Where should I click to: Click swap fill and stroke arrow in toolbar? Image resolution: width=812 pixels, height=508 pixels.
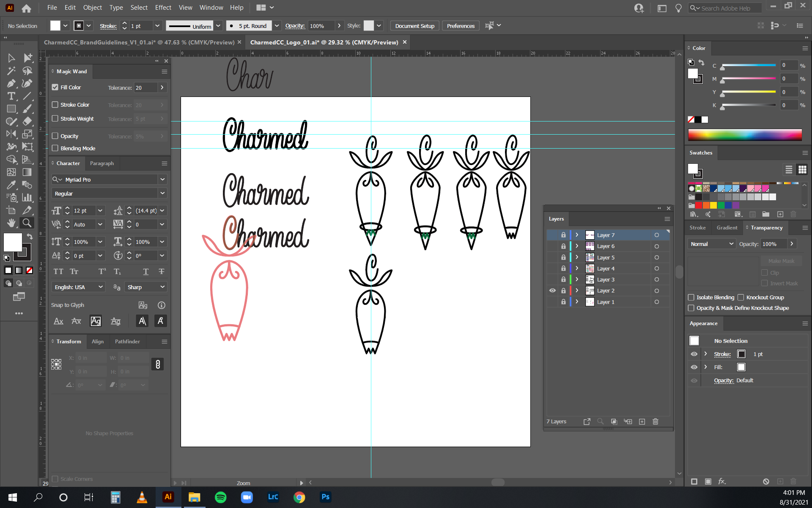pos(30,236)
